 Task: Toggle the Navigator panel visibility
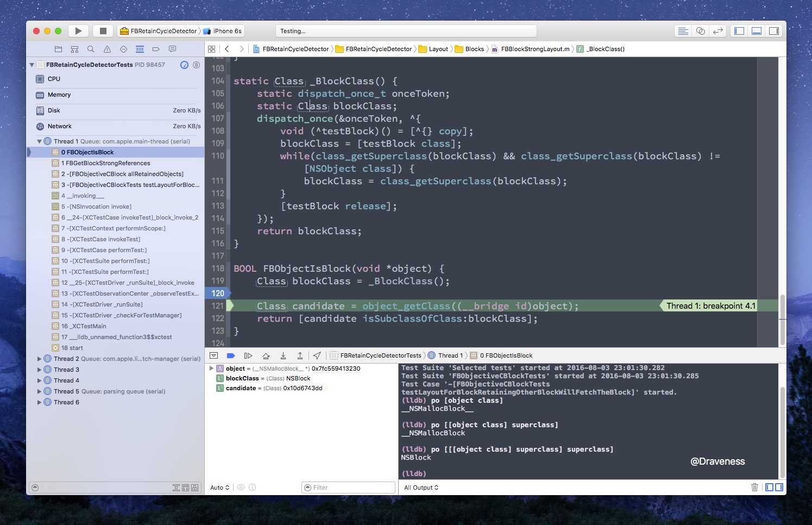click(x=739, y=31)
